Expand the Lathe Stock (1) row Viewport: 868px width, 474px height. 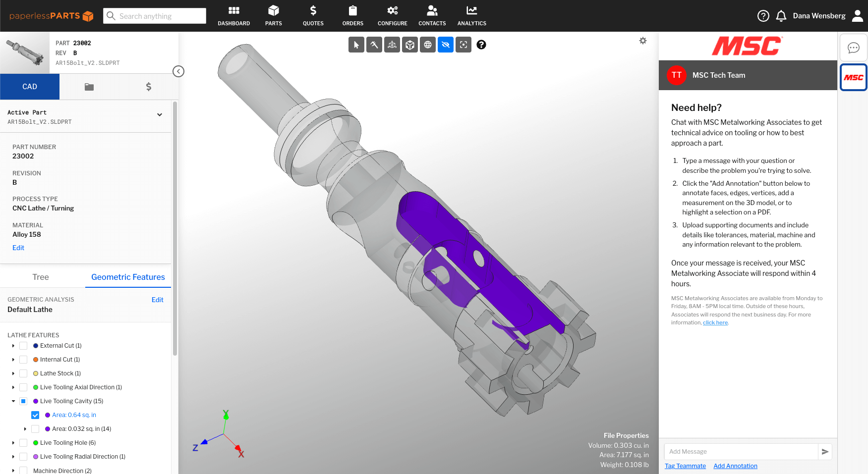(13, 373)
